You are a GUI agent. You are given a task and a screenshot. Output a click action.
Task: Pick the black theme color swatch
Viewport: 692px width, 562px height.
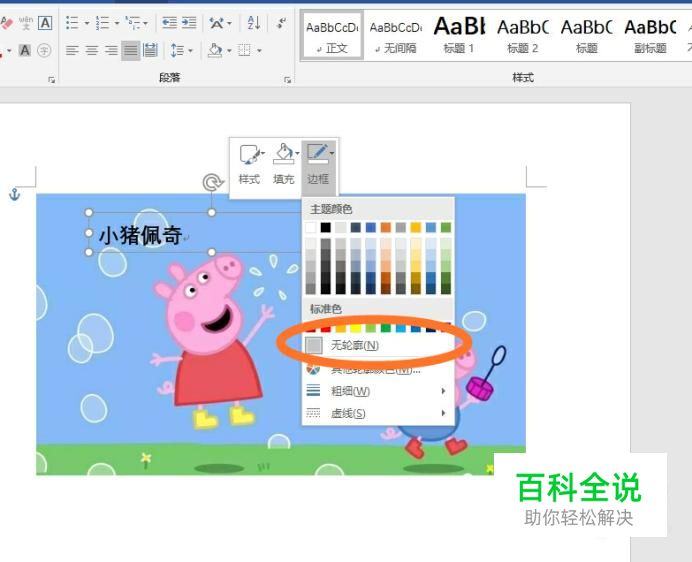(x=326, y=227)
